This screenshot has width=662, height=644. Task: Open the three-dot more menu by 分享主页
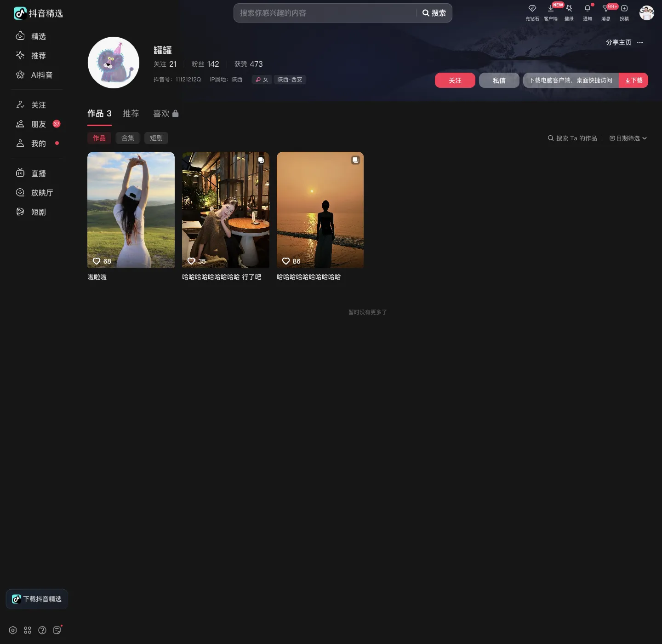point(640,42)
